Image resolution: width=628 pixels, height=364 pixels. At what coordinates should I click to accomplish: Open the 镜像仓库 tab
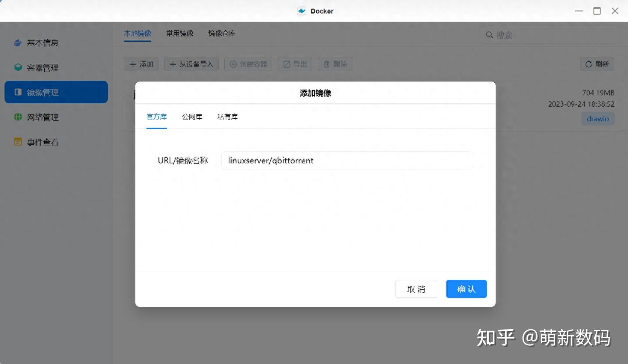(x=221, y=33)
